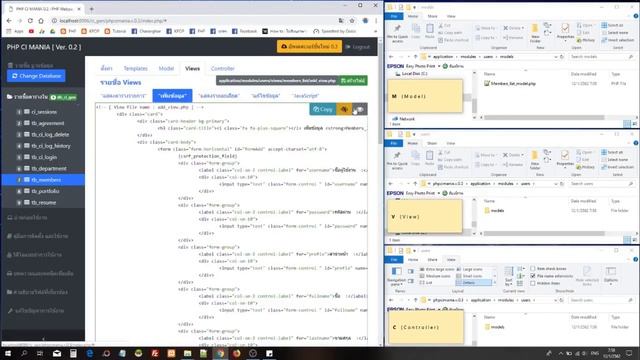Click the browser home icon
This screenshot has width=640, height=360.
tap(41, 20)
